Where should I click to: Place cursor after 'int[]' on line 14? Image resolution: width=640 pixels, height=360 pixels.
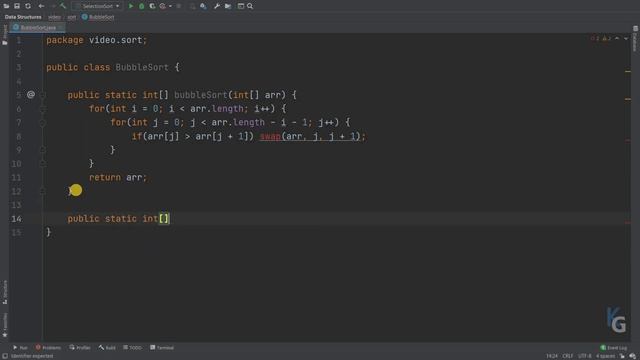(x=169, y=219)
